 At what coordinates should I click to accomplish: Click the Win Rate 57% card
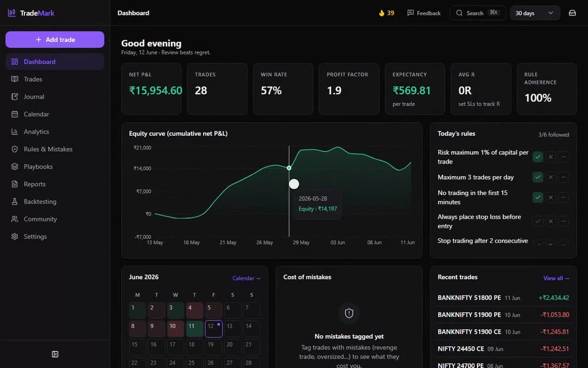click(283, 89)
